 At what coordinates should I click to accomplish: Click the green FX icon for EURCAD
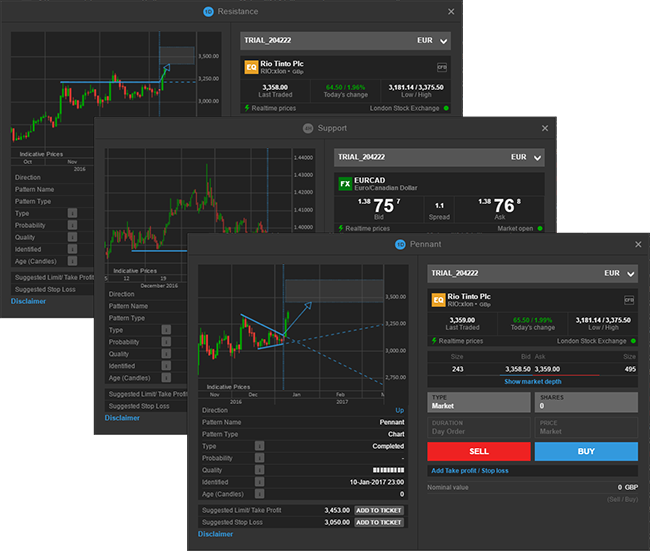pos(345,184)
